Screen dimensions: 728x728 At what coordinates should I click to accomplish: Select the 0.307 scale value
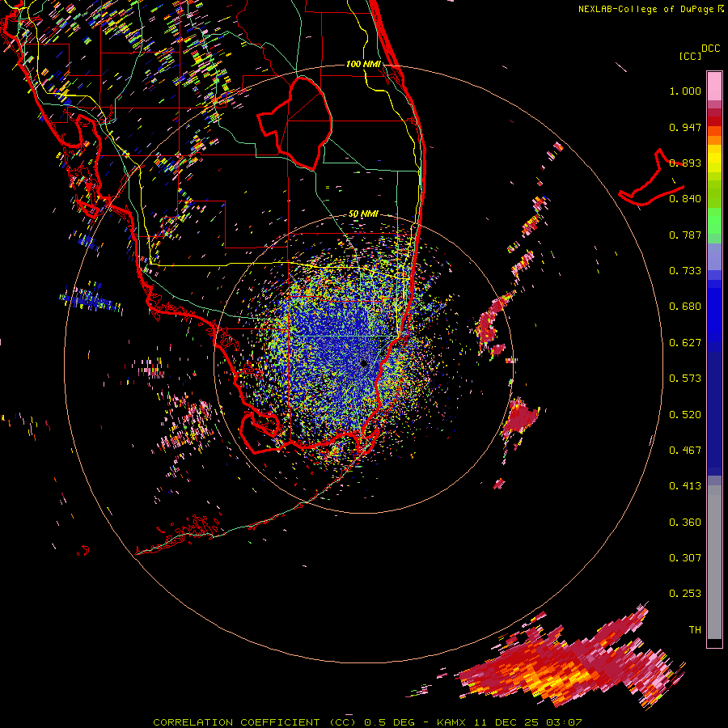tap(685, 558)
